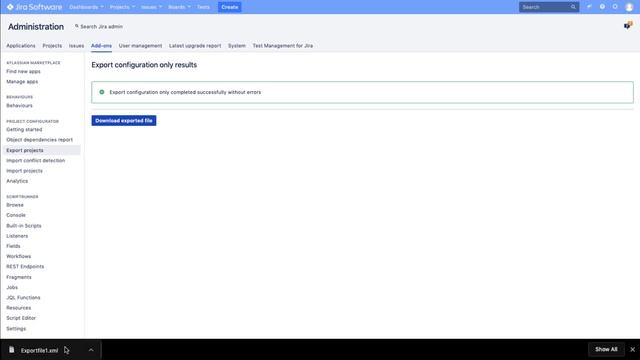Open the Behaviours sidebar link

click(19, 106)
